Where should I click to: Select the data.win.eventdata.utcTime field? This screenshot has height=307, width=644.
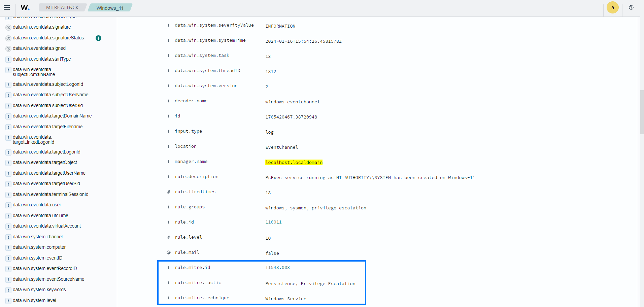pos(40,215)
